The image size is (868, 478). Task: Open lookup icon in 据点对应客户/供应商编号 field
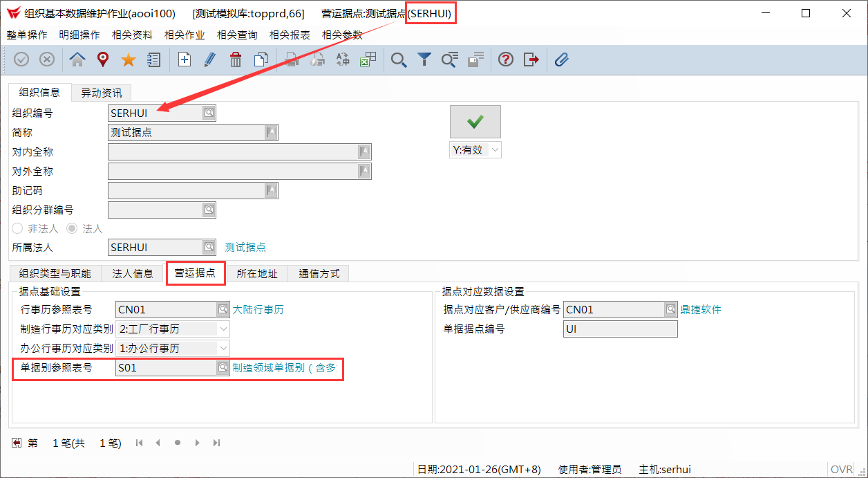pos(670,309)
